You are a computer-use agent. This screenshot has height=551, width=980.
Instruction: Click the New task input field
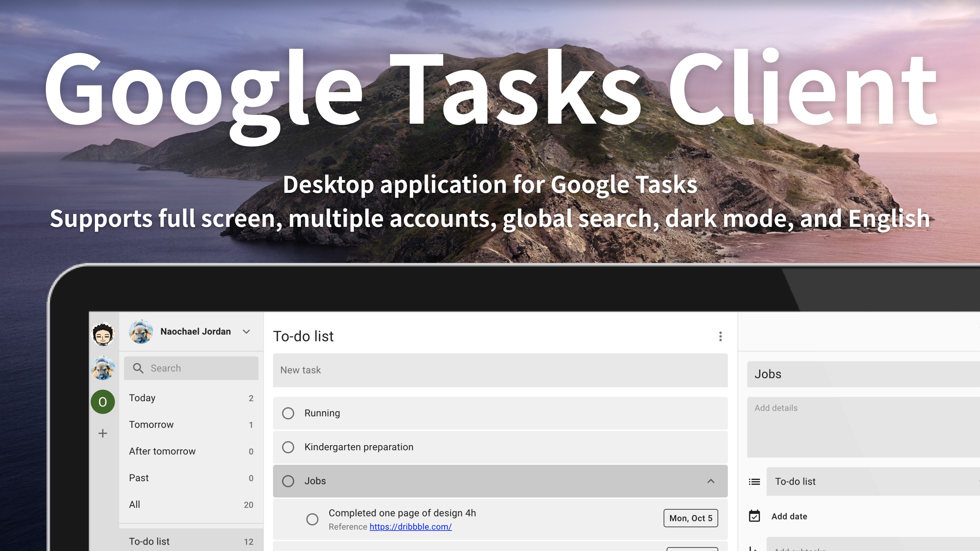pos(500,370)
